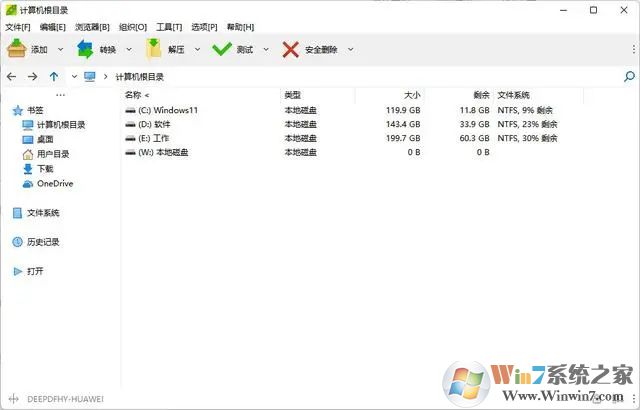Click DEEPDFHY-HUAWEI in the status bar

65,399
